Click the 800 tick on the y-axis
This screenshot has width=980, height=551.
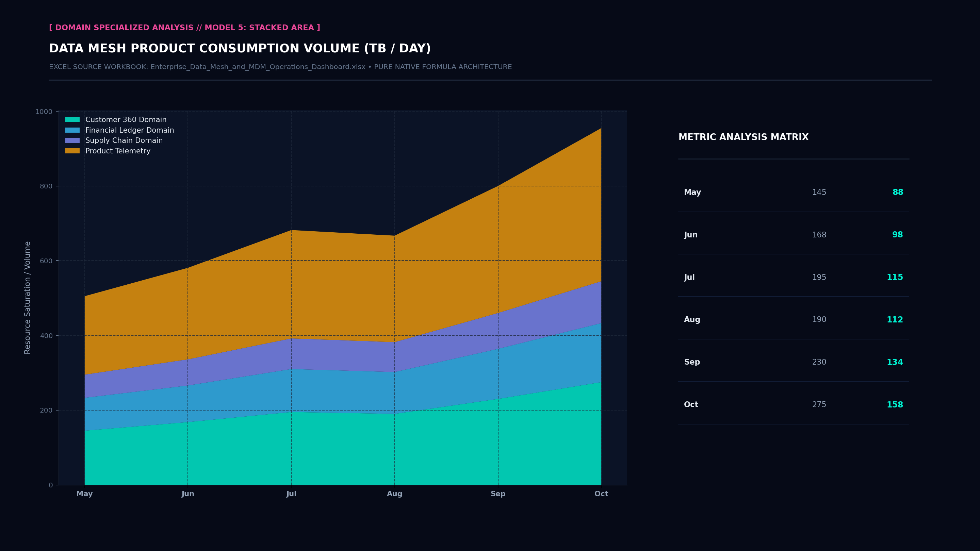pos(46,186)
